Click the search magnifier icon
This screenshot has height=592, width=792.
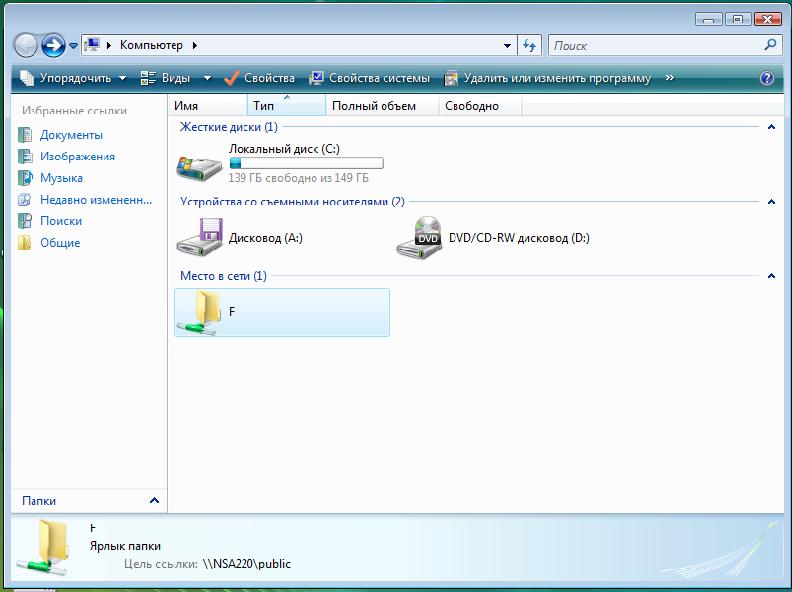[770, 45]
